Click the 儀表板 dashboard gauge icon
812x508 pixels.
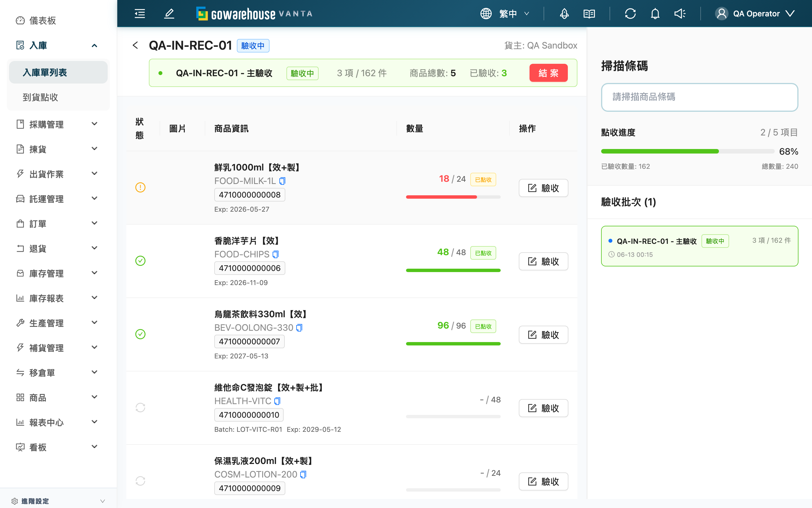point(20,21)
